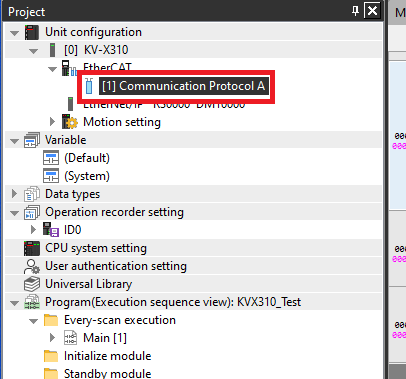
Task: Open Universal Library
Action: tap(89, 284)
